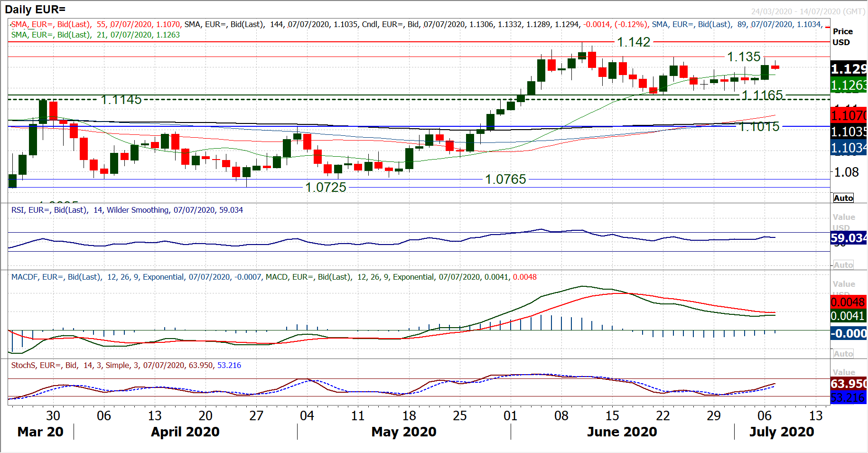Select the 1.142 resistance level label
Viewport: 868px width, 453px height.
click(633, 42)
